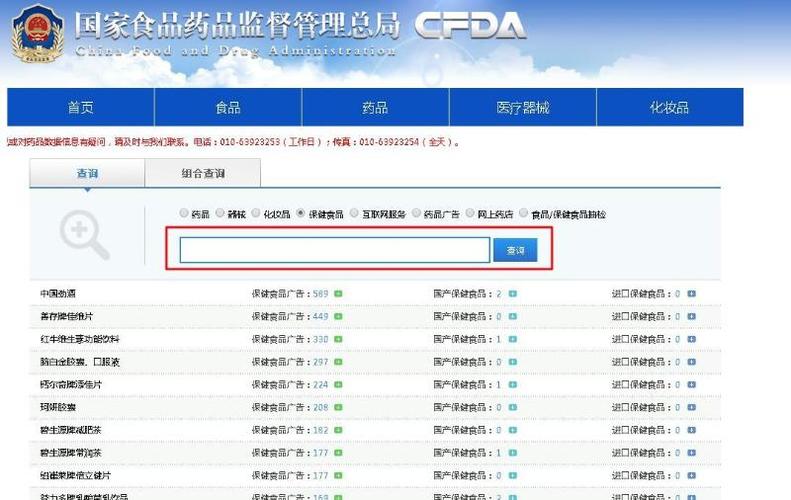Click green plus icon in 碧生源牌减肥茶 row
The image size is (791, 500).
pyautogui.click(x=338, y=430)
